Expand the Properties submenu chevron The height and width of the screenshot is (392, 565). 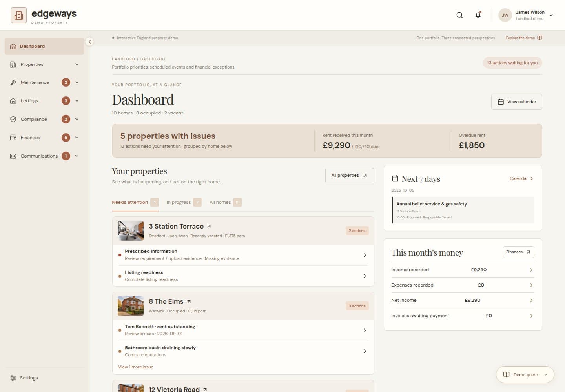pyautogui.click(x=77, y=64)
